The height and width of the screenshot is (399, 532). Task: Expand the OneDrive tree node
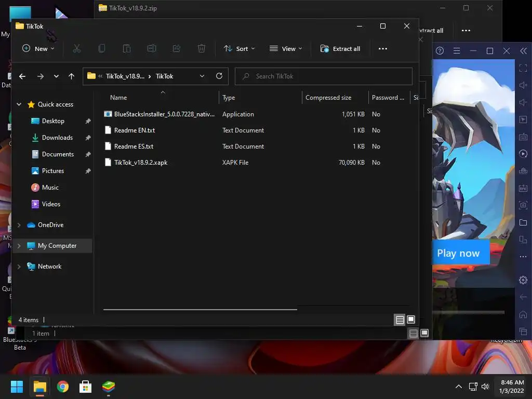point(19,225)
